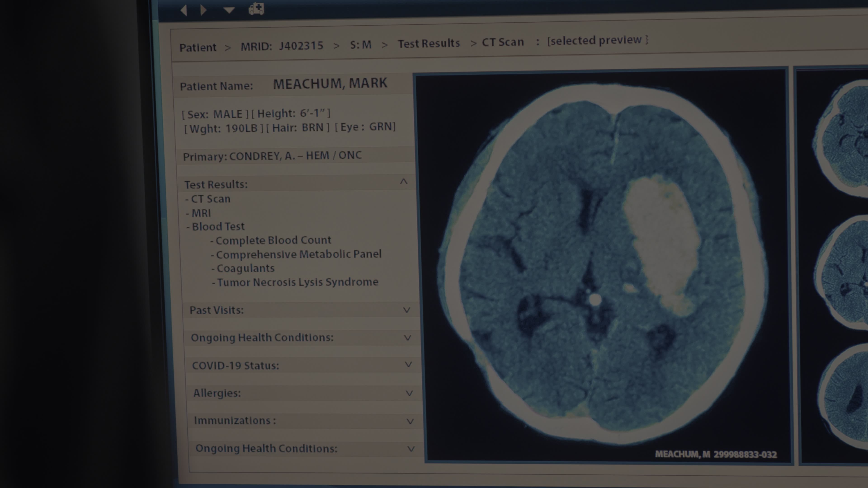Click the Test Results breadcrumb link
The width and height of the screenshot is (868, 488).
click(429, 43)
